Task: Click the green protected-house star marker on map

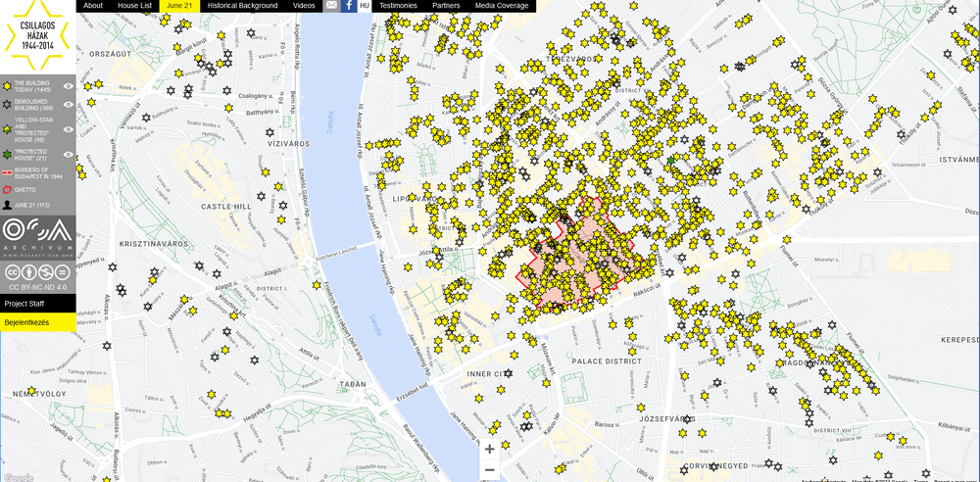Action: [x=671, y=161]
